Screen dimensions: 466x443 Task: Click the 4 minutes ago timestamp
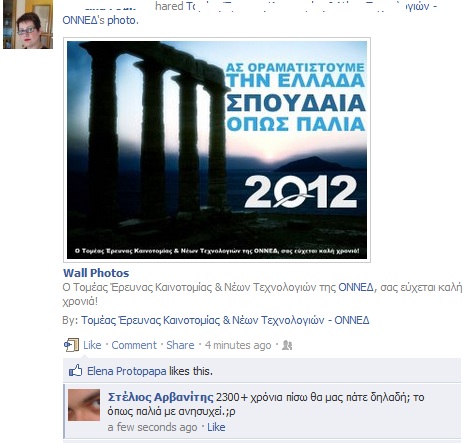(x=238, y=345)
